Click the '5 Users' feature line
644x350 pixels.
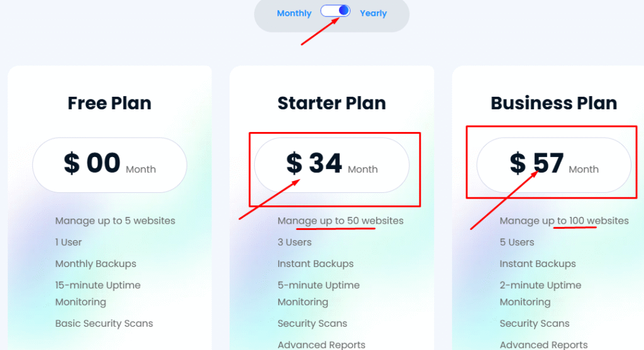[517, 242]
